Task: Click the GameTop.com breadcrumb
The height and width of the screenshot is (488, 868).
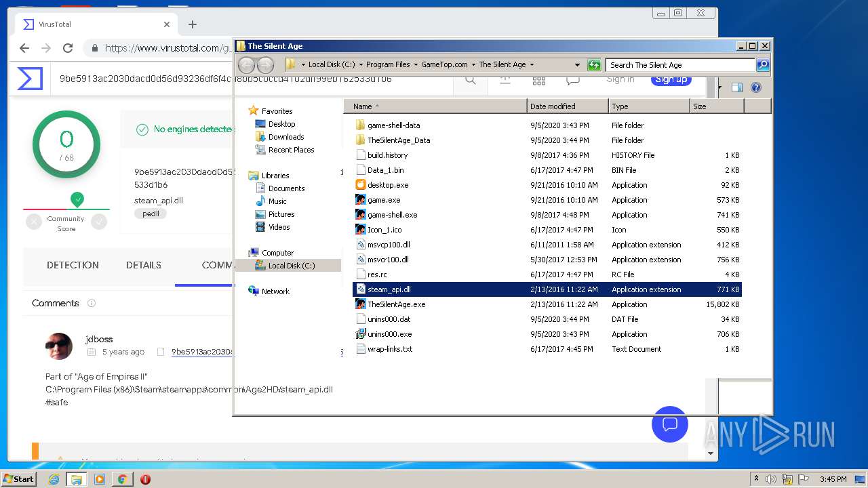Action: point(444,65)
